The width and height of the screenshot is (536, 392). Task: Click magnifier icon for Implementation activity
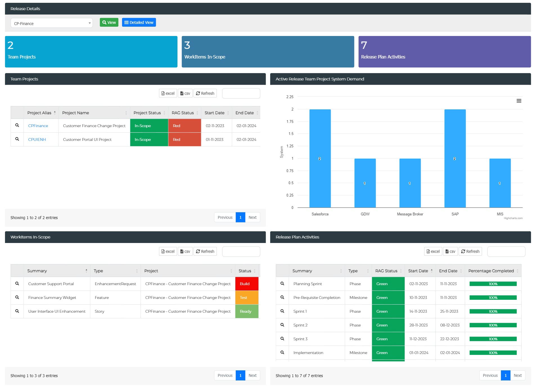point(282,353)
